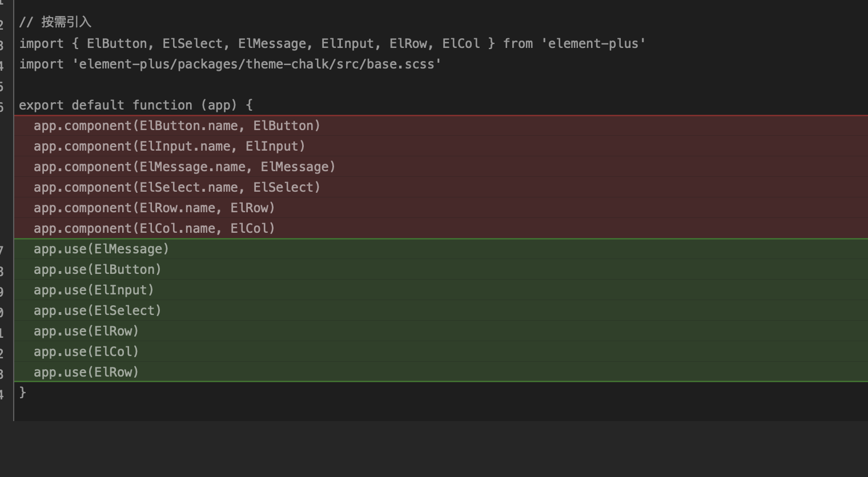Image resolution: width=868 pixels, height=477 pixels.
Task: Click the 'export default function (app)' line
Action: point(136,106)
